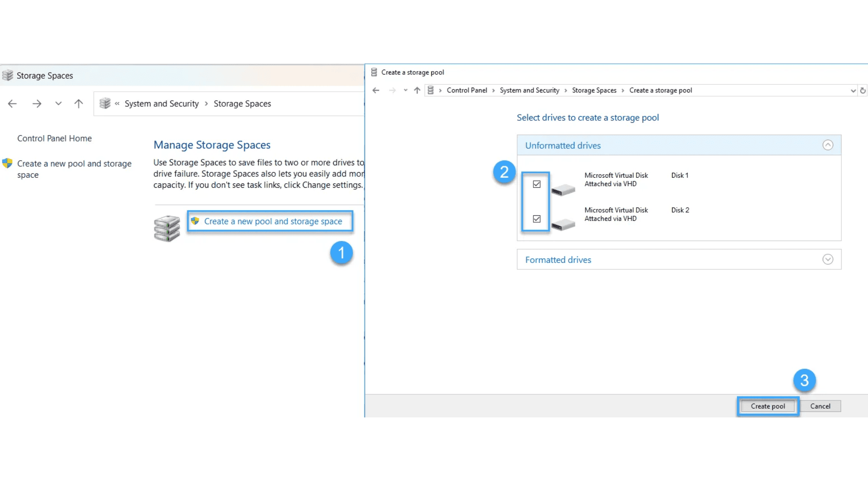The image size is (868, 481).
Task: Uncheck the Disk 2 checkbox
Action: [x=537, y=219]
